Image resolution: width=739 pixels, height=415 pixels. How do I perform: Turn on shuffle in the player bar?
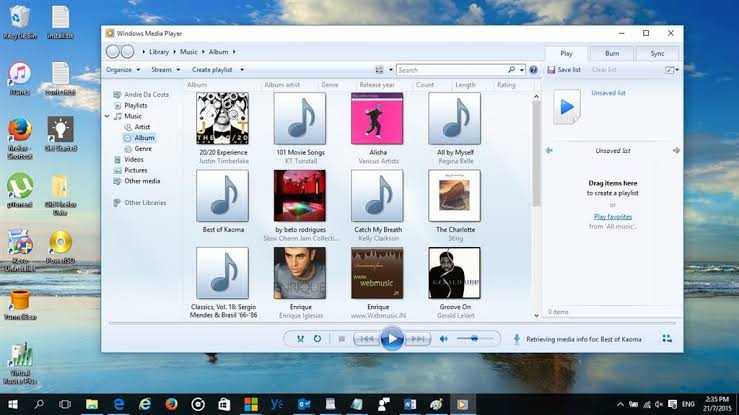point(299,339)
